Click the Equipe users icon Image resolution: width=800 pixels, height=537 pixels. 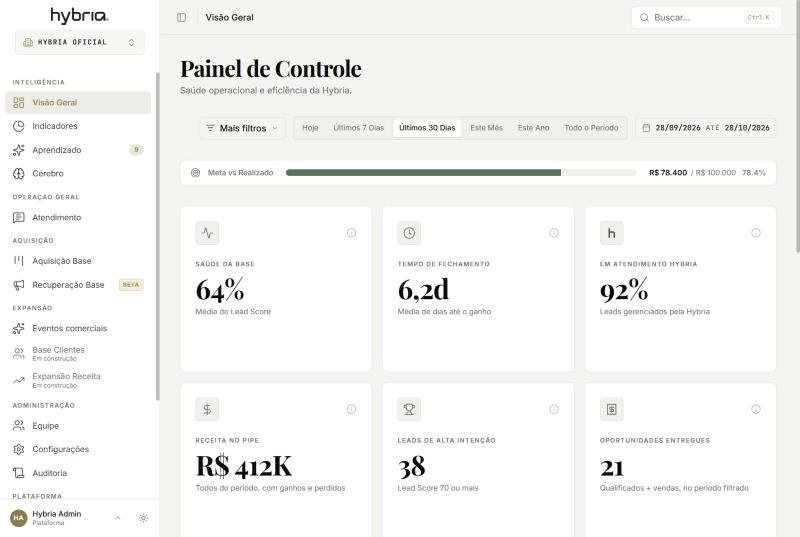point(19,425)
